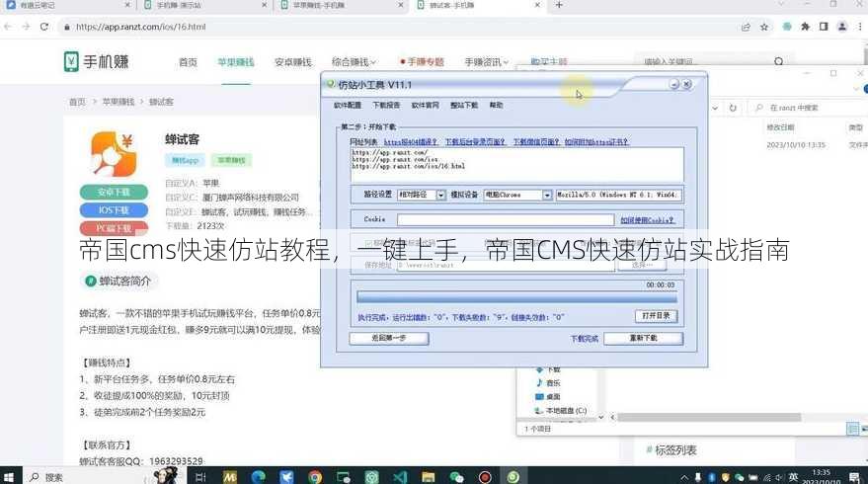Switch to the 苹果赚钱-手机赚 browser tab
The width and height of the screenshot is (868, 484).
click(x=341, y=5)
